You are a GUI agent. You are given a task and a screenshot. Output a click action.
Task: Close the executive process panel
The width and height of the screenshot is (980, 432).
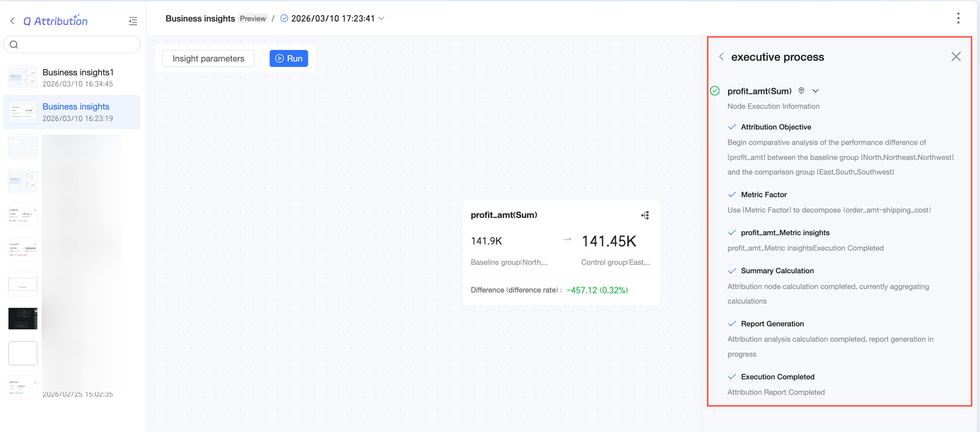(956, 56)
